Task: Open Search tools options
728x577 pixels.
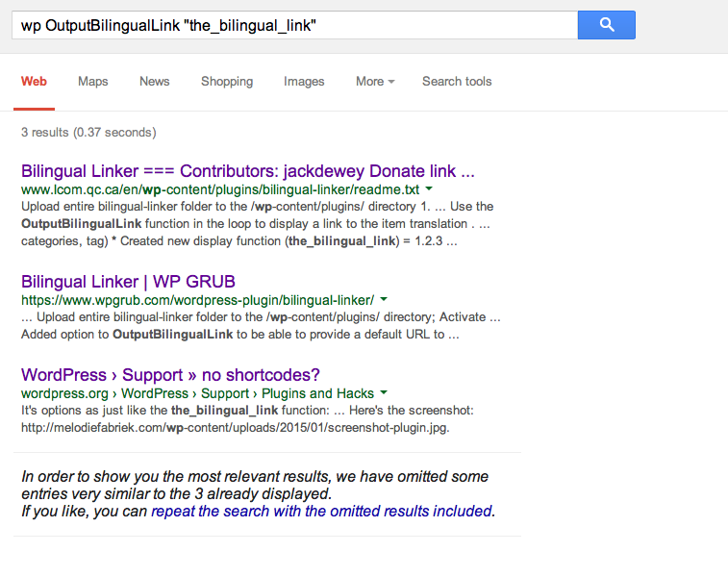Action: [457, 81]
